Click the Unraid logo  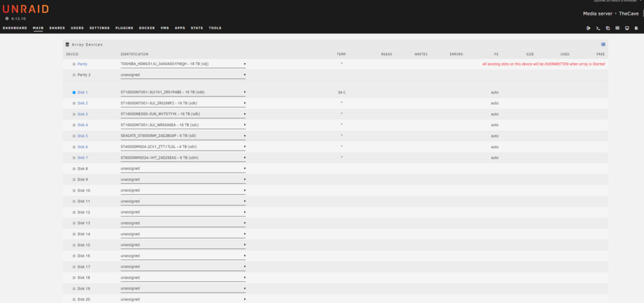click(26, 8)
